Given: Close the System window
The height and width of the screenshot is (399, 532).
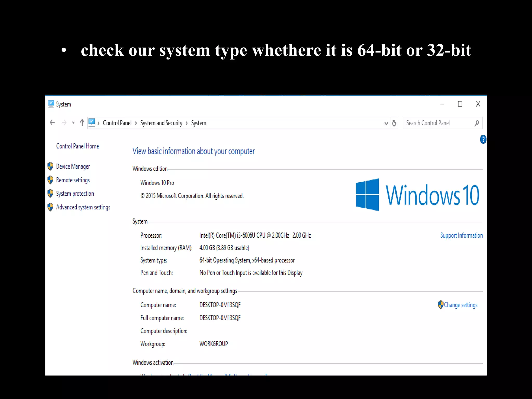Looking at the screenshot, I should point(478,104).
